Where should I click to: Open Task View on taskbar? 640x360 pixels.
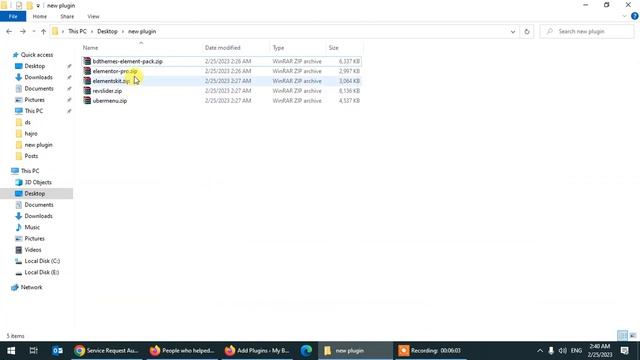tap(33, 351)
